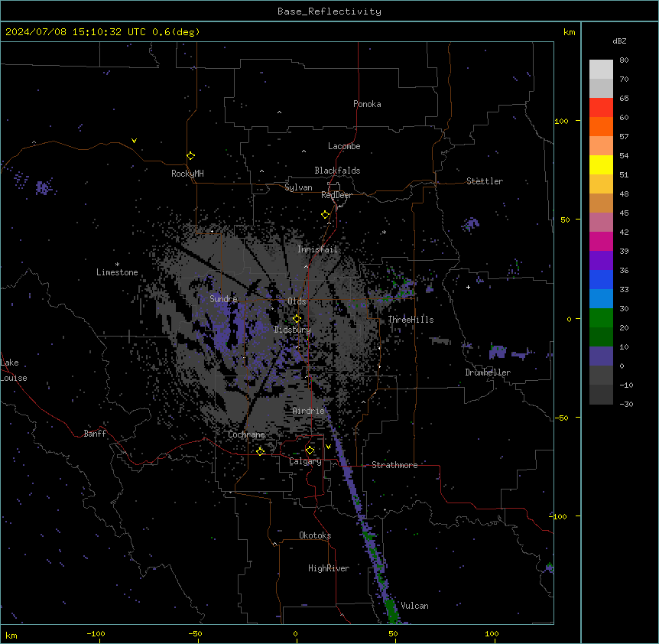Click the Drumheller label
659x644 pixels.
[x=488, y=372]
